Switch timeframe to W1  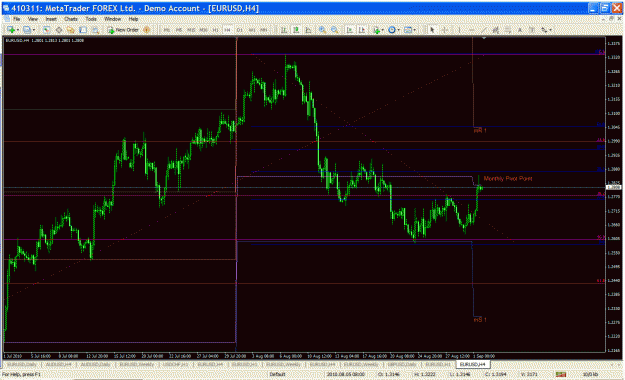[252, 30]
